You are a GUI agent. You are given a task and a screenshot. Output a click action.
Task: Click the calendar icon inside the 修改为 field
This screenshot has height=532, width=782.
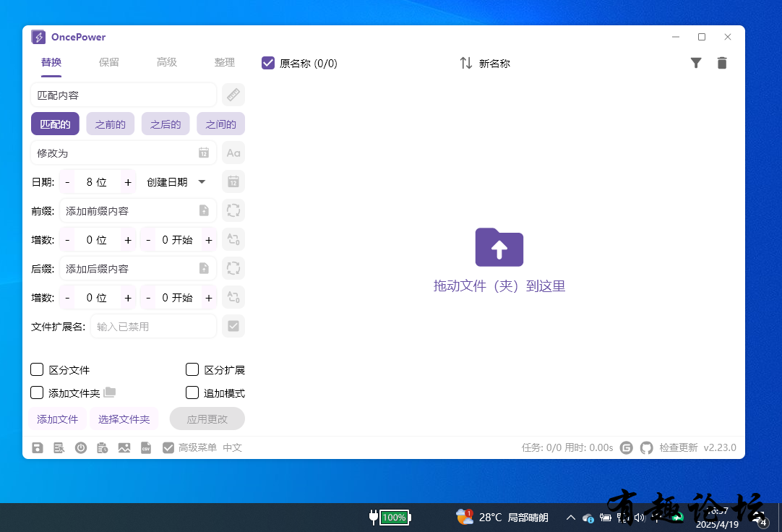[x=204, y=153]
